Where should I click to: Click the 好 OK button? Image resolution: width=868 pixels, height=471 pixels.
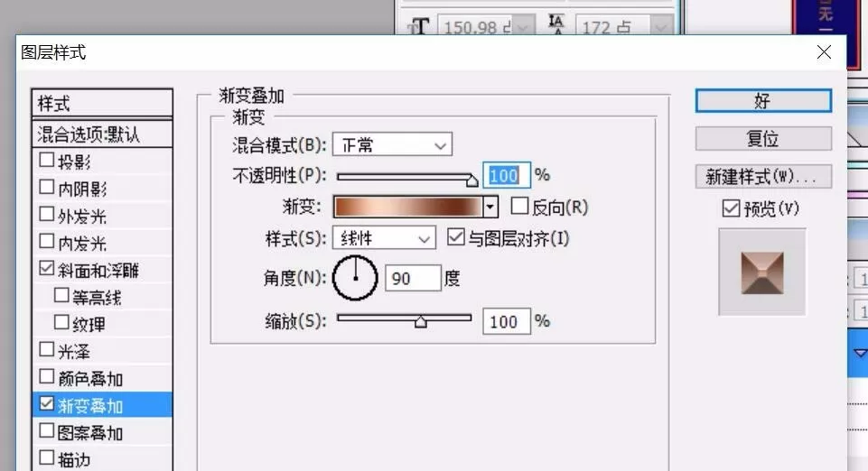763,101
